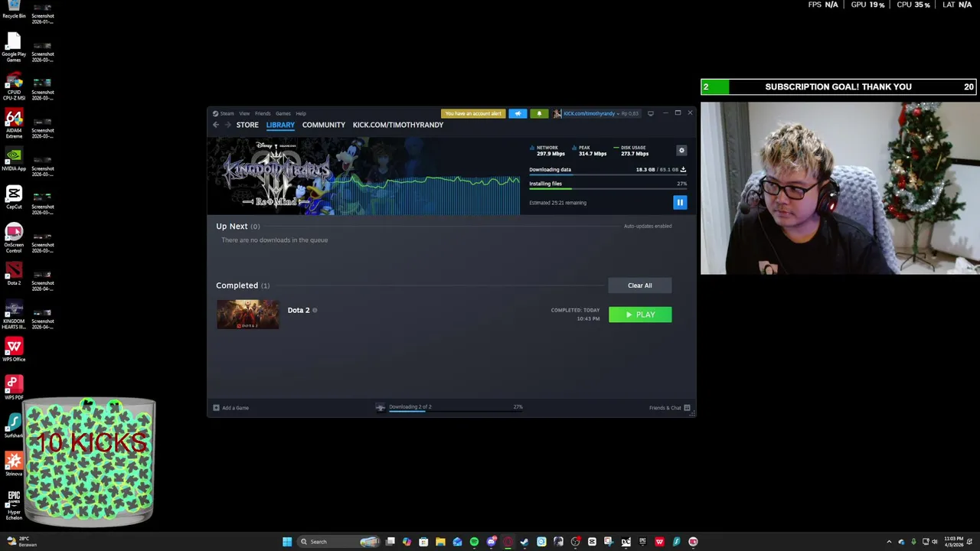Click the account alert yellow button
The height and width of the screenshot is (551, 980).
point(473,113)
